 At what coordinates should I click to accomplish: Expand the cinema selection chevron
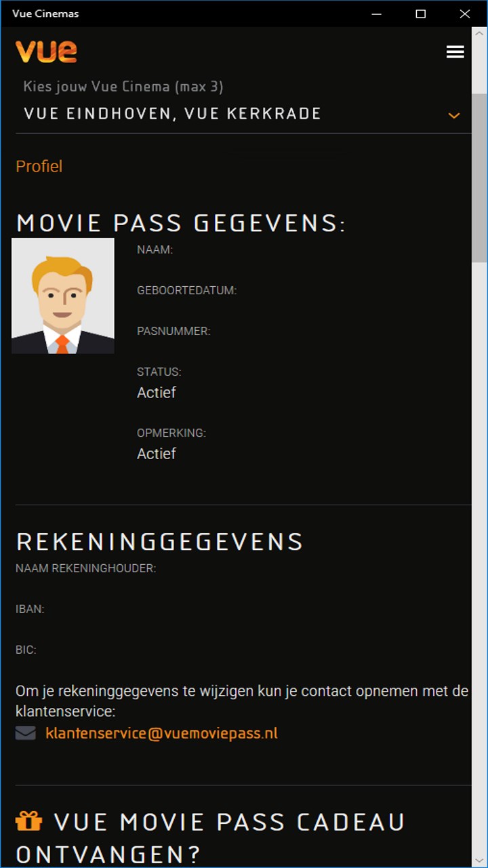pyautogui.click(x=454, y=115)
